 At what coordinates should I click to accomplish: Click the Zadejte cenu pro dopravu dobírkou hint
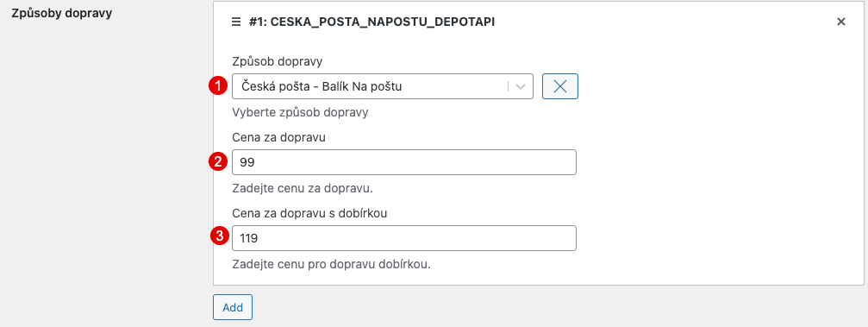pyautogui.click(x=331, y=264)
